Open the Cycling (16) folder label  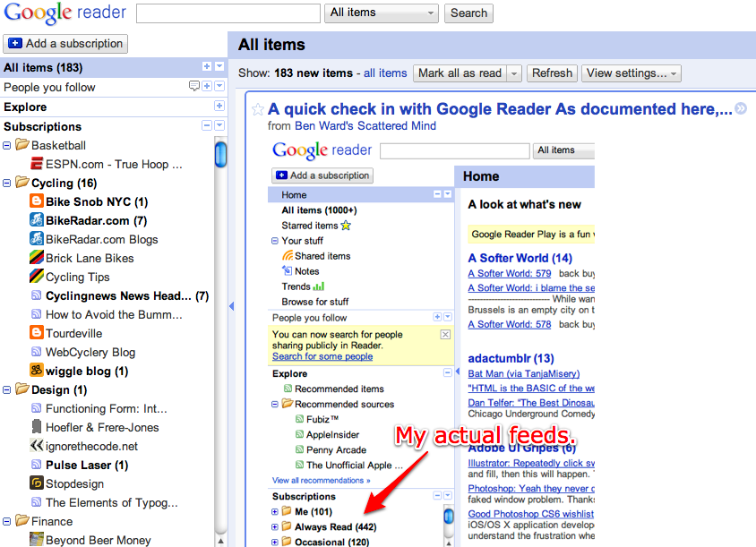click(64, 184)
